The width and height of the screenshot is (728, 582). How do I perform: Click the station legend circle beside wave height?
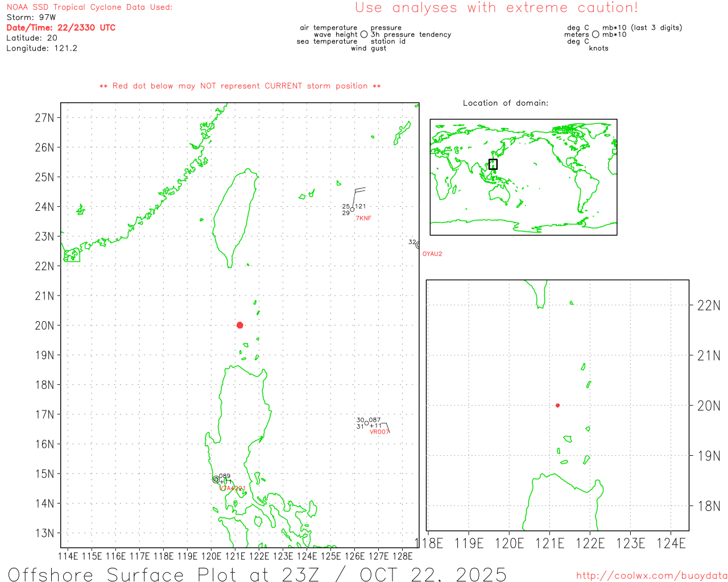click(x=364, y=35)
